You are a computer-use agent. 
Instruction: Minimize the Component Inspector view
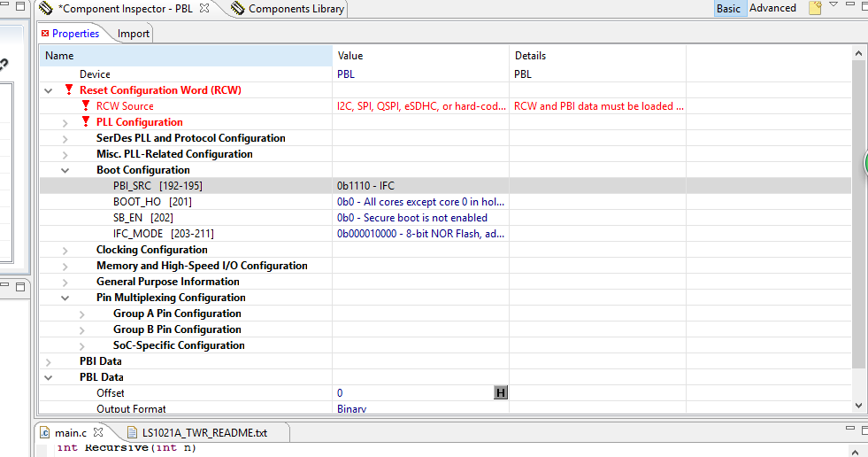click(850, 4)
